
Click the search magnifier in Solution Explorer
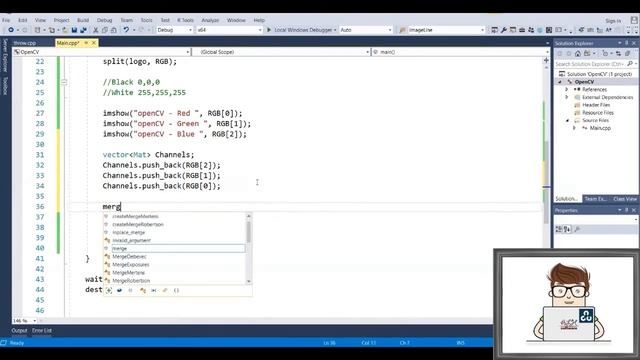(x=630, y=64)
